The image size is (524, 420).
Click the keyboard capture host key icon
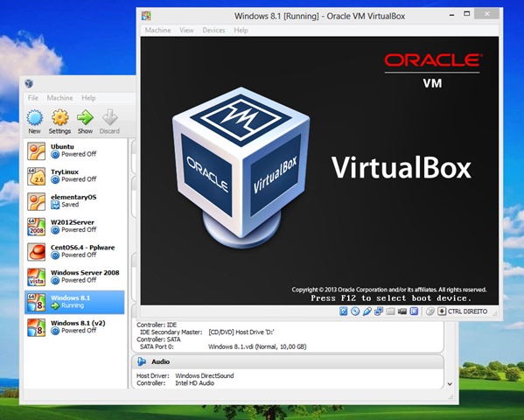point(442,311)
